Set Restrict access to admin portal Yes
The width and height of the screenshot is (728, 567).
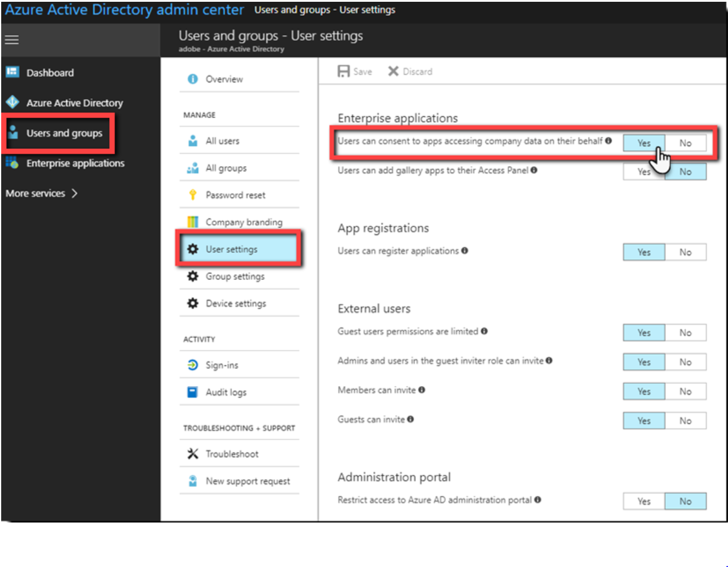[644, 501]
